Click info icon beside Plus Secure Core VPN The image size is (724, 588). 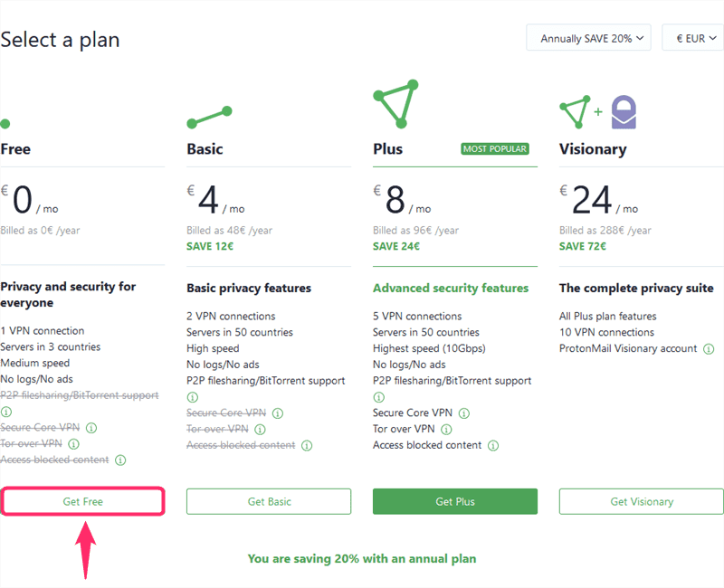pos(464,413)
